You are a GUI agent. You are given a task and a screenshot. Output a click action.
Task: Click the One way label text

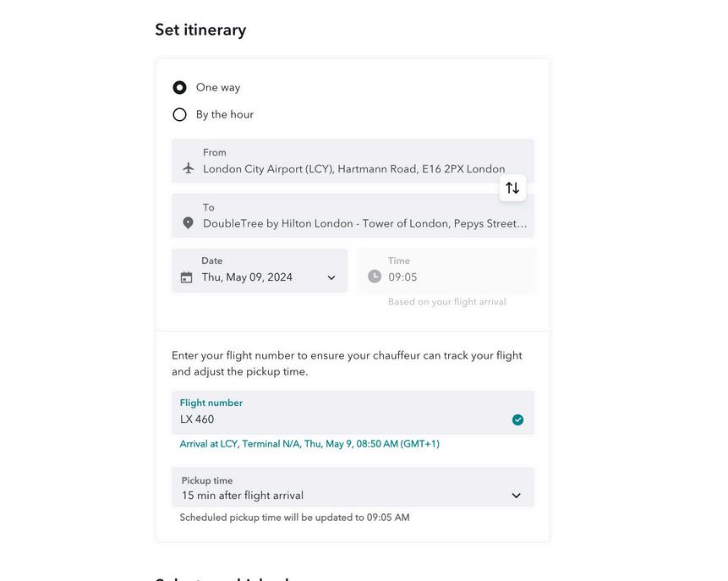coord(218,88)
